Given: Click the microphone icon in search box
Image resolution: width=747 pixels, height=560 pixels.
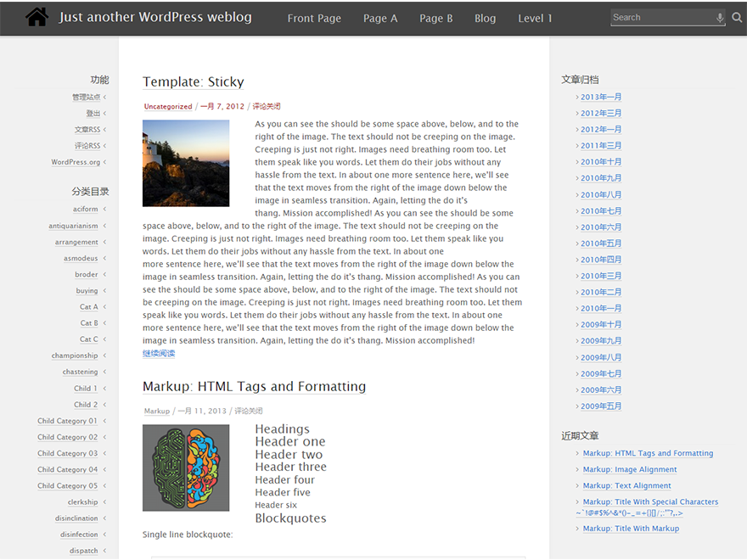Looking at the screenshot, I should [x=720, y=17].
